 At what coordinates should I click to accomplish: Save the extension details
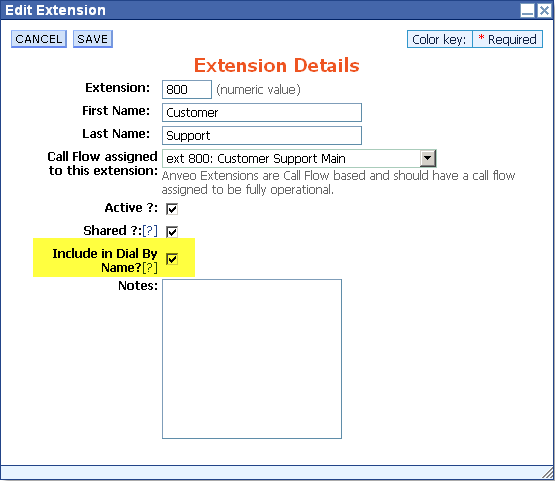[x=93, y=39]
